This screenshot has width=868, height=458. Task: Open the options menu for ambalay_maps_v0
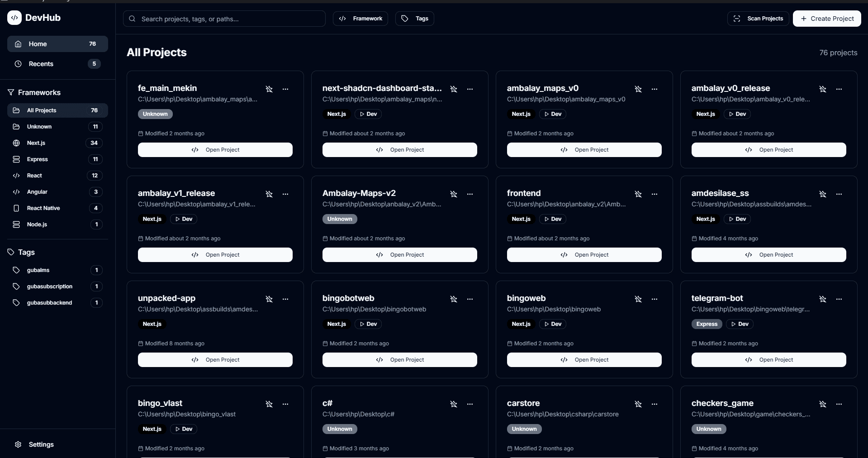pyautogui.click(x=655, y=90)
